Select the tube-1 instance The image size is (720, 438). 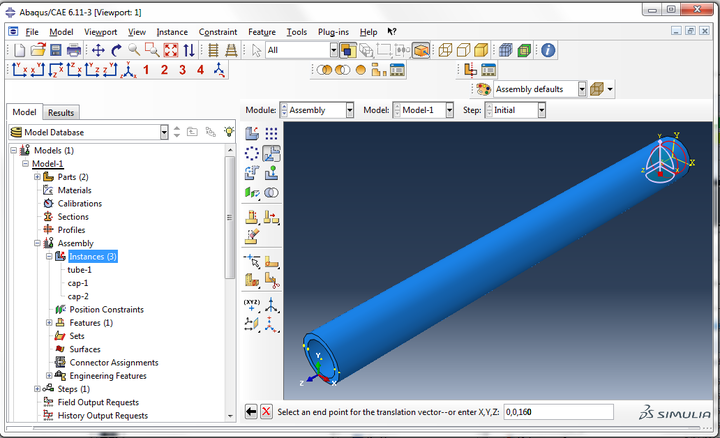tap(79, 270)
